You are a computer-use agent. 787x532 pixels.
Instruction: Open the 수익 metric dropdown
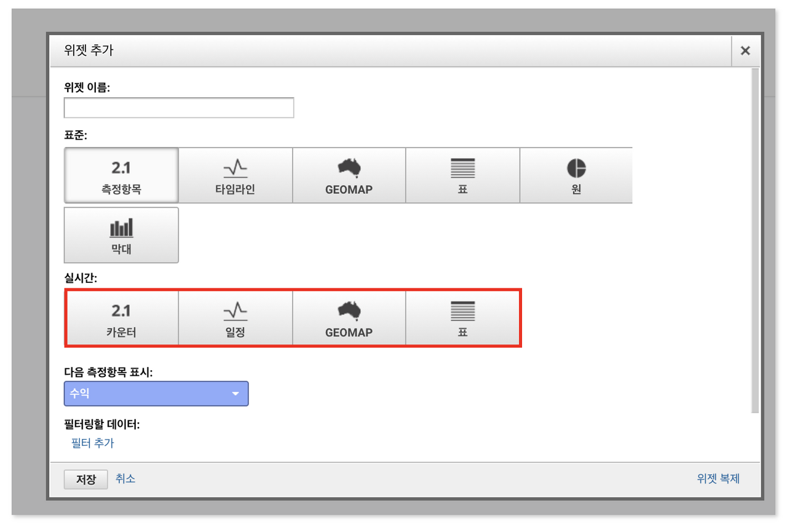point(156,394)
